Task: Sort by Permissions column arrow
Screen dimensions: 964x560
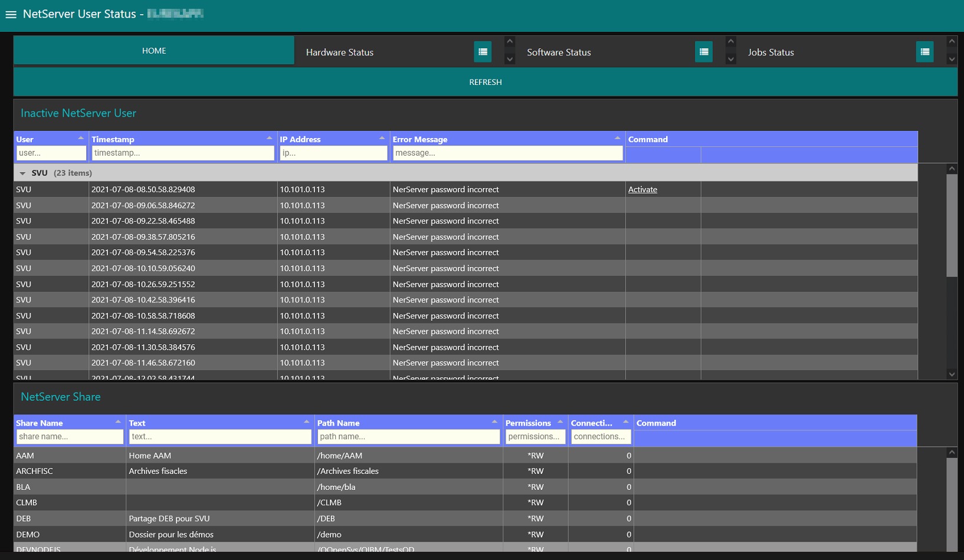Action: click(560, 422)
